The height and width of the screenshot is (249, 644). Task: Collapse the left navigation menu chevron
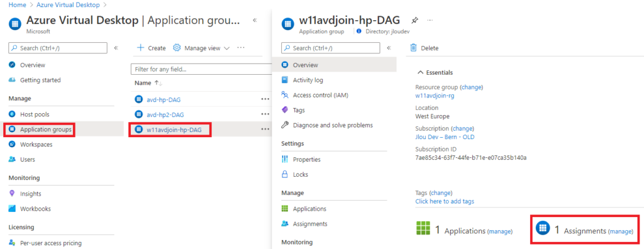tap(116, 48)
